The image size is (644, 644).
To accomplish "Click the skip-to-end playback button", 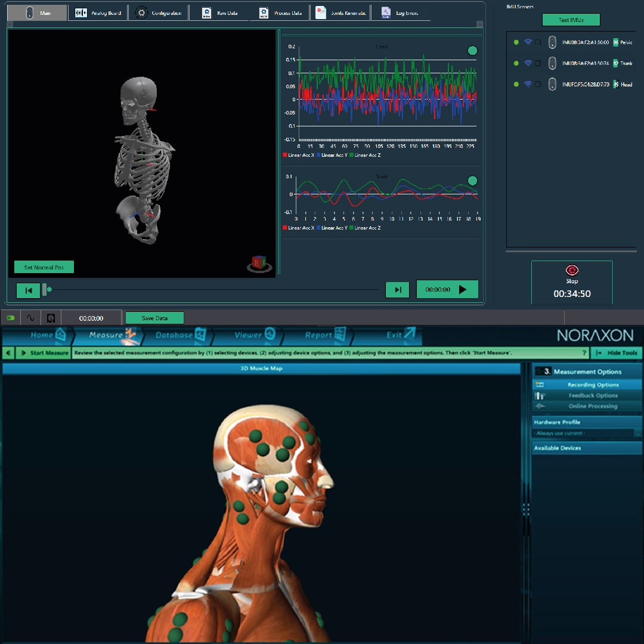I will point(397,290).
